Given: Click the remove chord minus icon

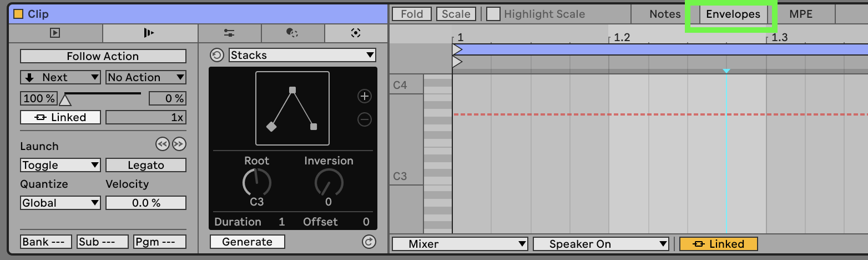Looking at the screenshot, I should (364, 119).
